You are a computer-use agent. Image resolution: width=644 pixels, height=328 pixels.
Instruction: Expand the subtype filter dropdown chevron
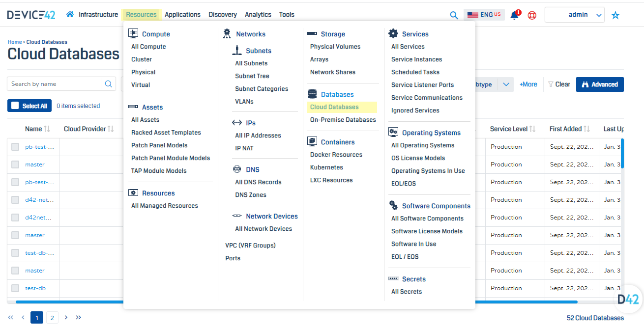(506, 84)
